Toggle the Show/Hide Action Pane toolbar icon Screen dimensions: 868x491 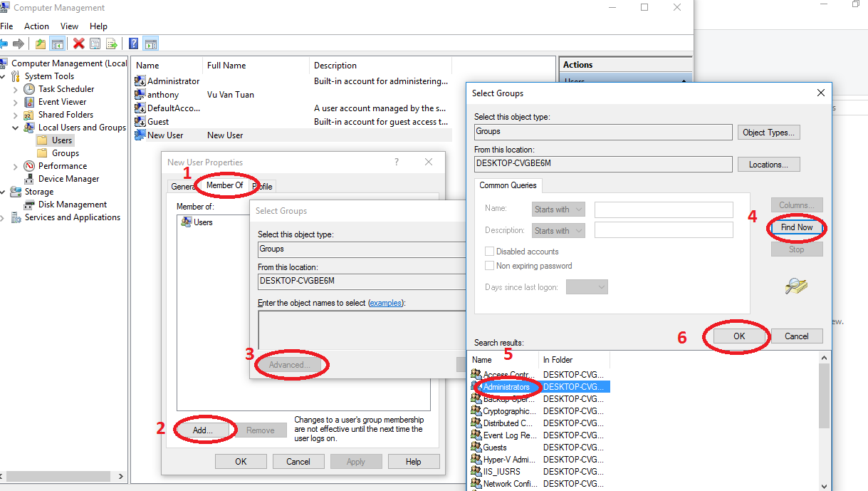(x=150, y=43)
